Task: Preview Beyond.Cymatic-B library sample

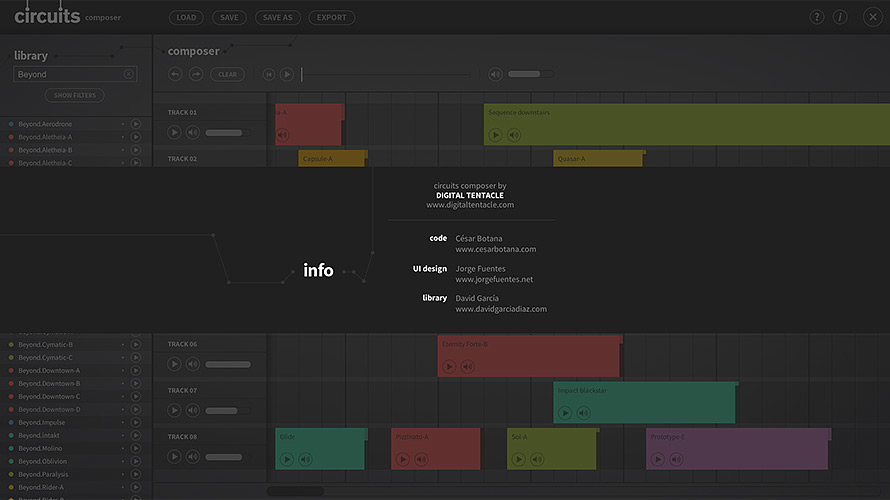Action: pyautogui.click(x=136, y=344)
